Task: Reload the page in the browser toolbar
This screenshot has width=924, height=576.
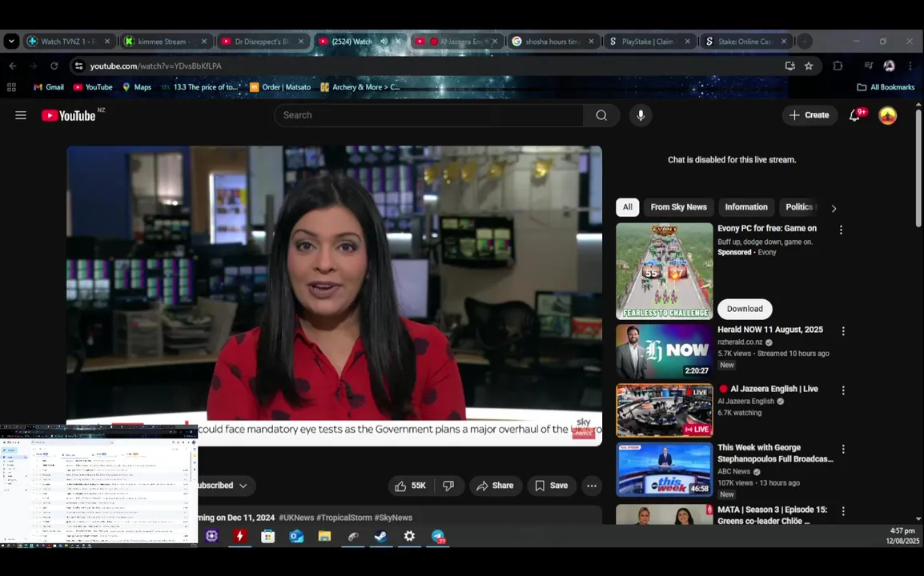Action: point(54,66)
